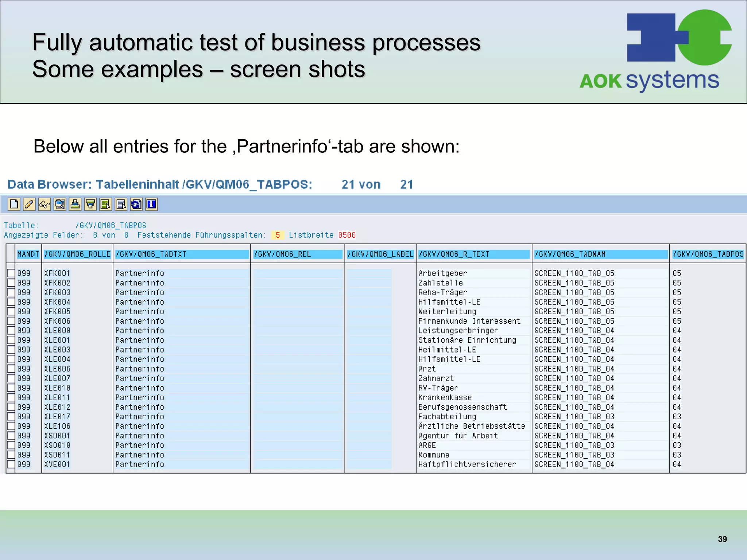Click the /GKV/QM06_R_TEXT column header

click(x=474, y=254)
